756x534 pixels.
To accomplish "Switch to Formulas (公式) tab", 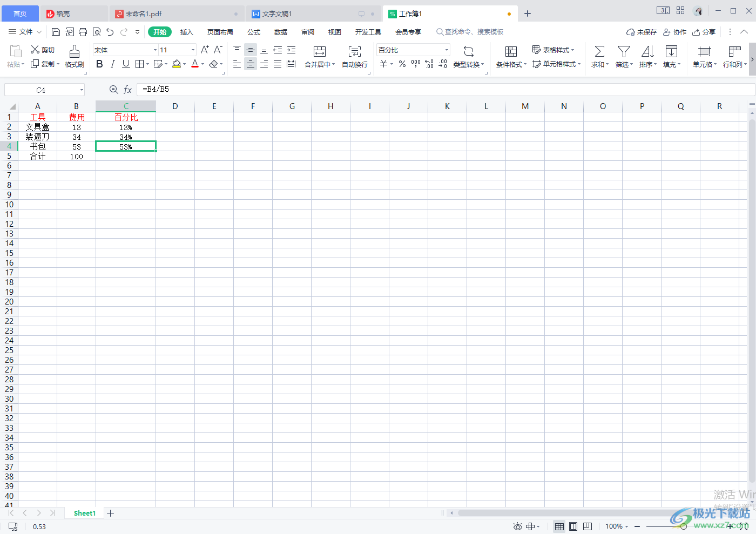I will click(254, 32).
